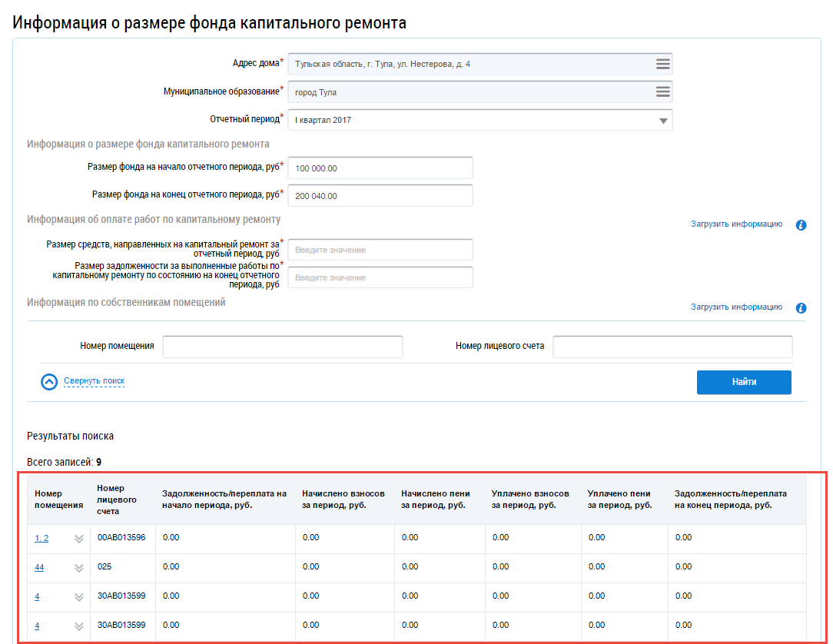Click the Муниципальное образование field

tap(480, 91)
